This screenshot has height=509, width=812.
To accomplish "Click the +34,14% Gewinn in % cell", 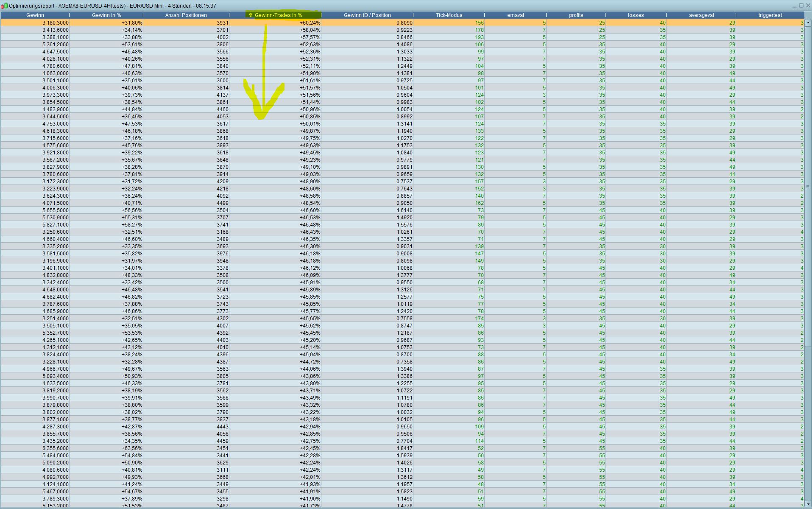I will point(106,30).
